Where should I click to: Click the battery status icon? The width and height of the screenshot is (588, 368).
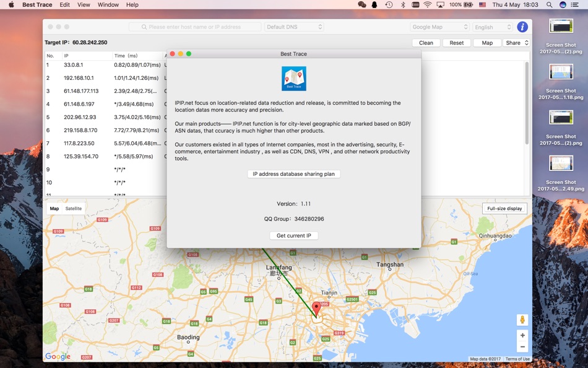[468, 4]
